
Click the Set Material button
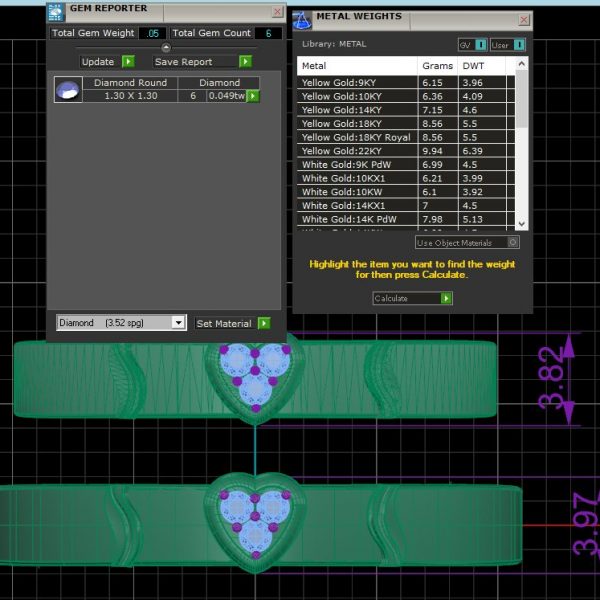coord(233,323)
